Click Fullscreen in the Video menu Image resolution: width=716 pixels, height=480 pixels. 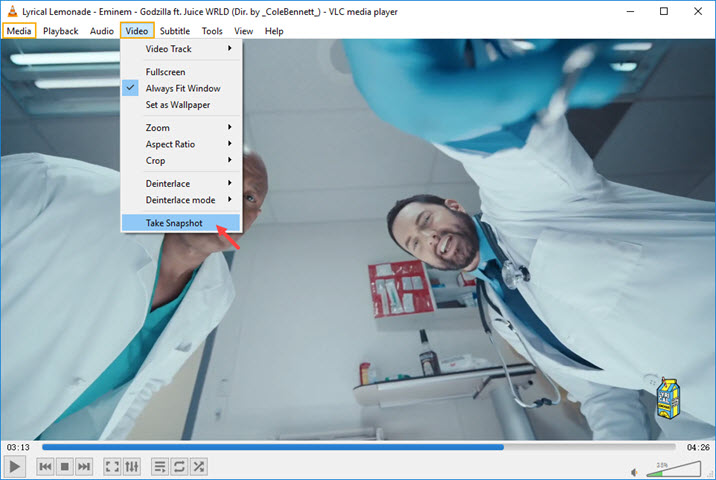165,72
